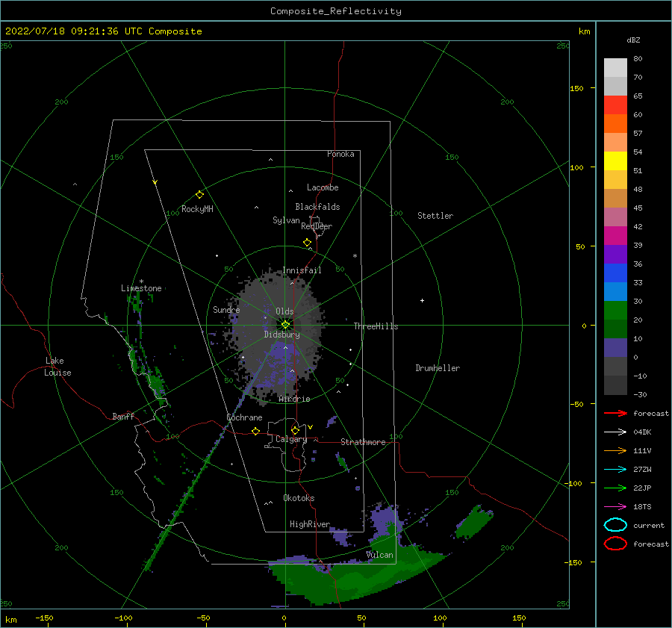The image size is (672, 628).
Task: Click the Limestone label
Action: pyautogui.click(x=141, y=288)
